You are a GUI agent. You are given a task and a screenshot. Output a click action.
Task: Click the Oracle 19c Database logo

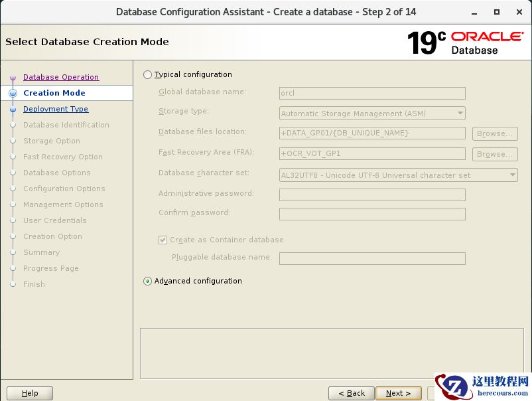coord(465,42)
